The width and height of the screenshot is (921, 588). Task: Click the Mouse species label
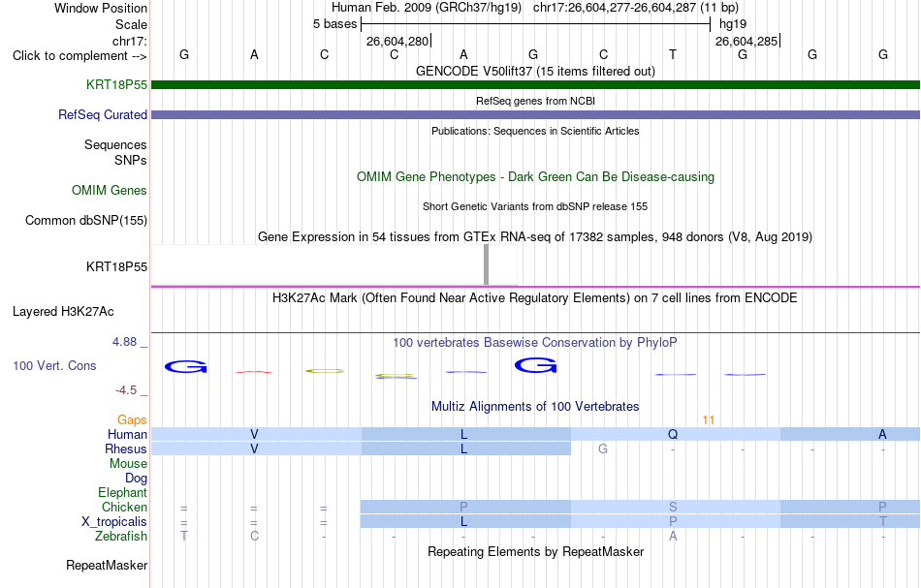point(128,464)
